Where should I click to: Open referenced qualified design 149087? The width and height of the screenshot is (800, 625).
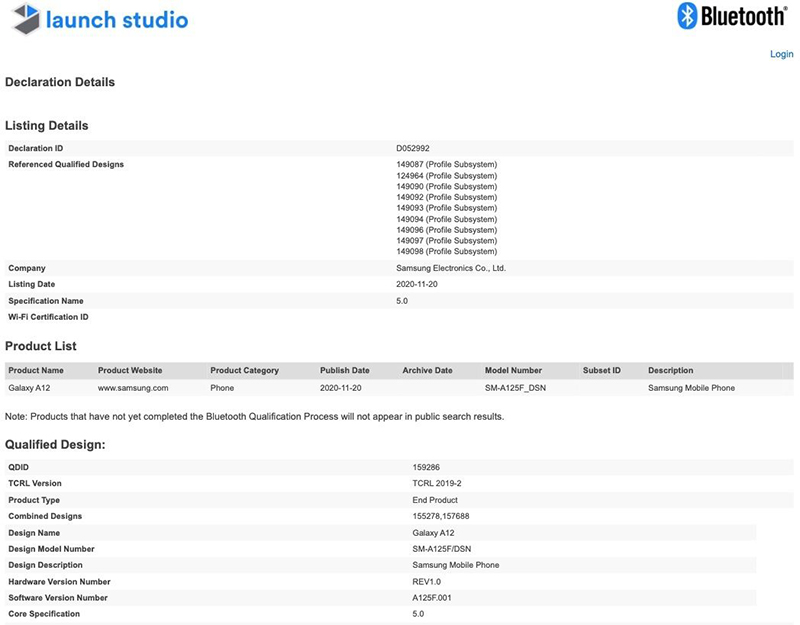click(x=446, y=164)
